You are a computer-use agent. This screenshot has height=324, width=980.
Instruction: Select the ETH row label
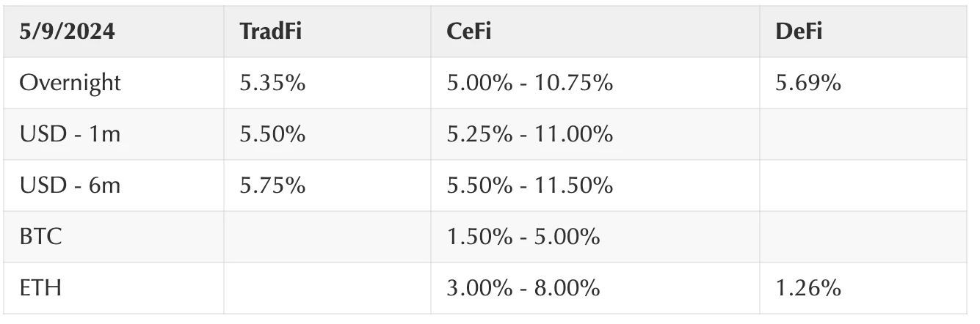(41, 288)
